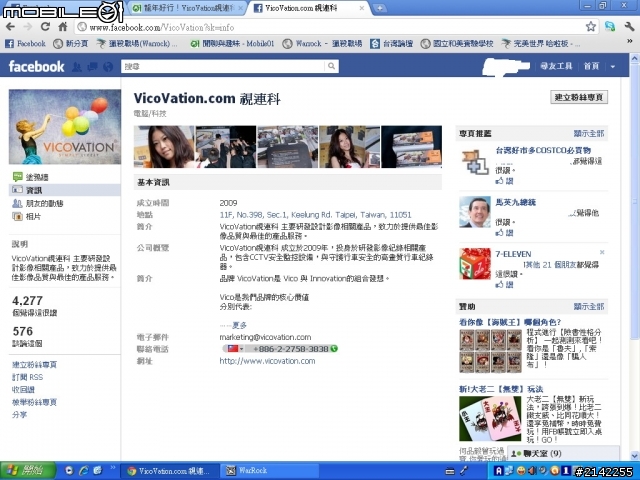Open the browser home page icon

[62, 27]
